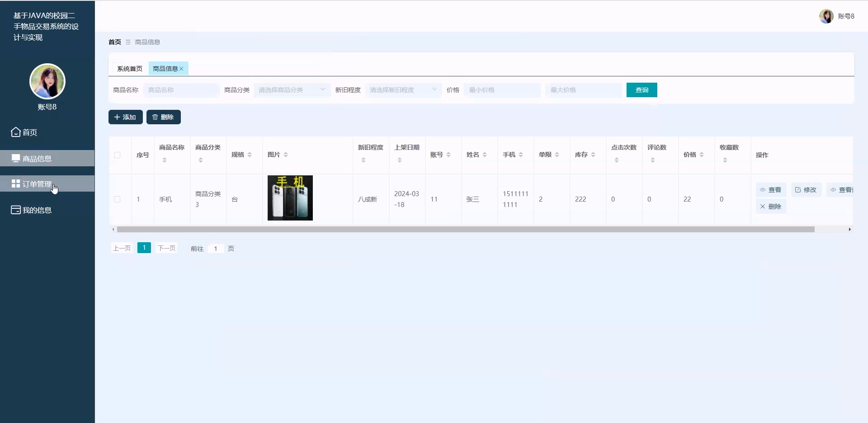Select the 商品信息 tab
The width and height of the screenshot is (868, 423).
(165, 69)
